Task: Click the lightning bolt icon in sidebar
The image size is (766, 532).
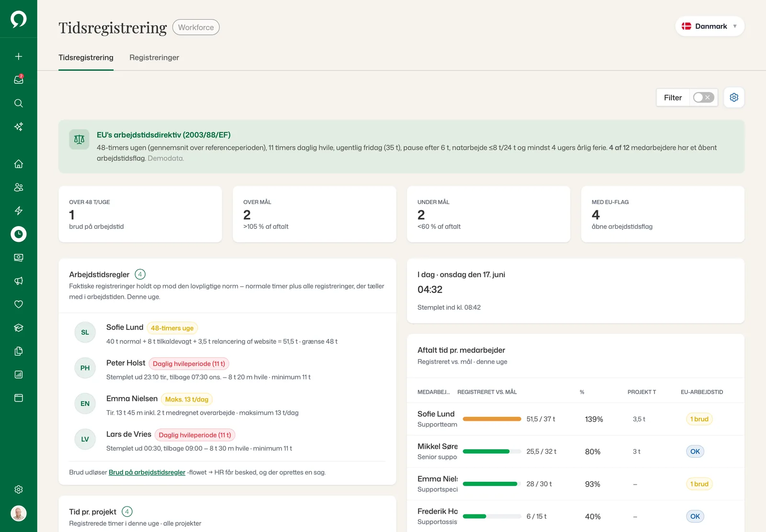Action: tap(18, 211)
